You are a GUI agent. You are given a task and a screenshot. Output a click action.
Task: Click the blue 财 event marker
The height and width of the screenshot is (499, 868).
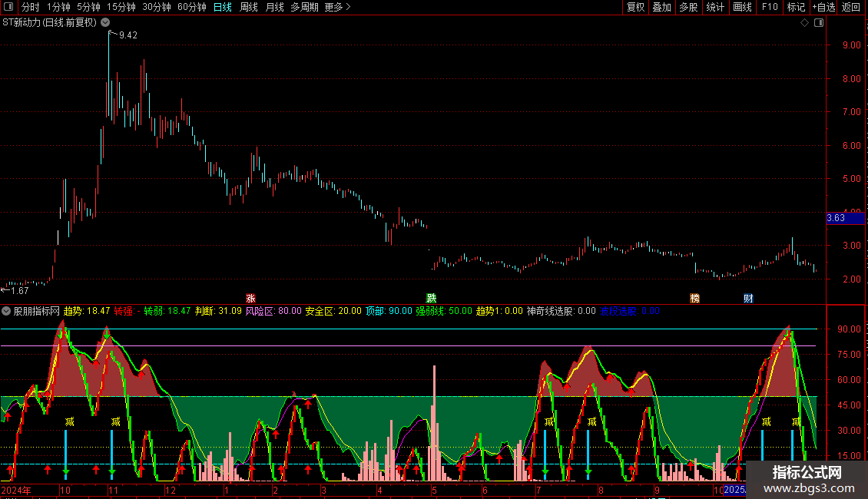pyautogui.click(x=748, y=298)
